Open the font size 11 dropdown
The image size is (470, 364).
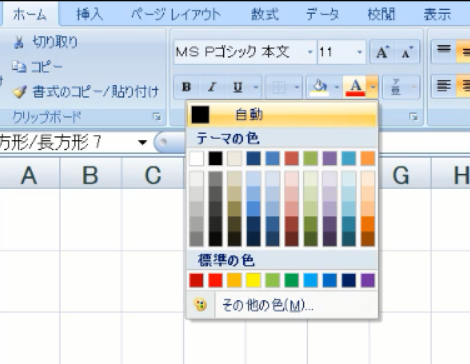pos(359,52)
